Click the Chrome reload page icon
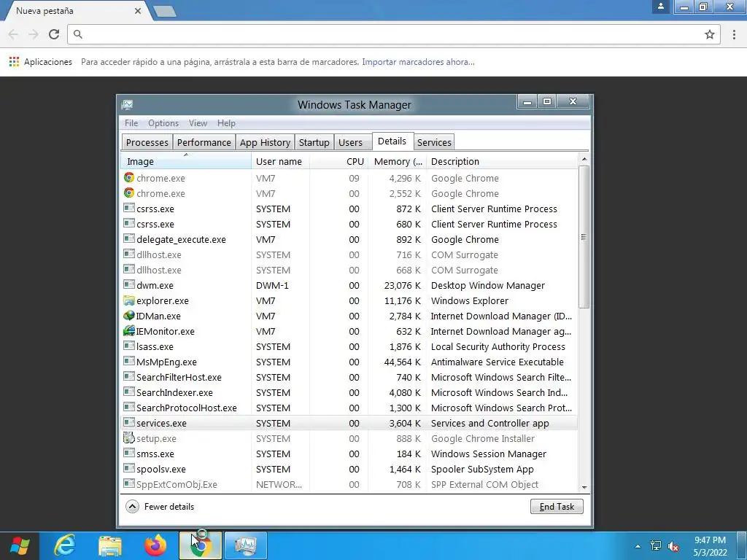 point(54,34)
